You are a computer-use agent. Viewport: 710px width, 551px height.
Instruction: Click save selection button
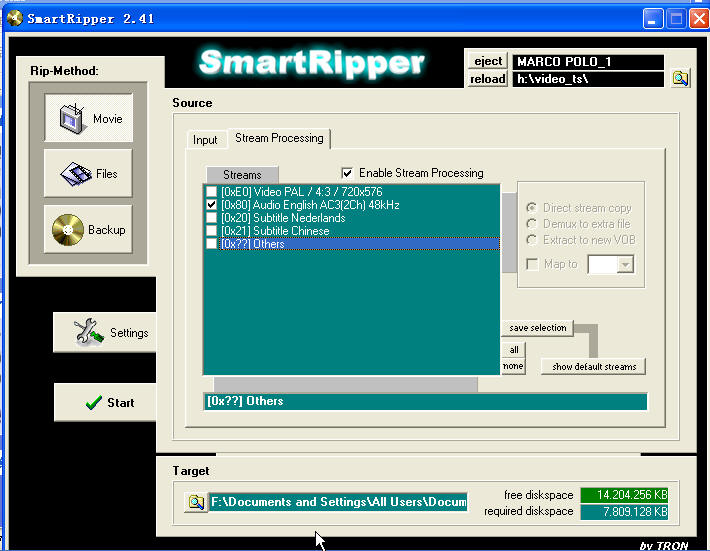click(x=537, y=328)
